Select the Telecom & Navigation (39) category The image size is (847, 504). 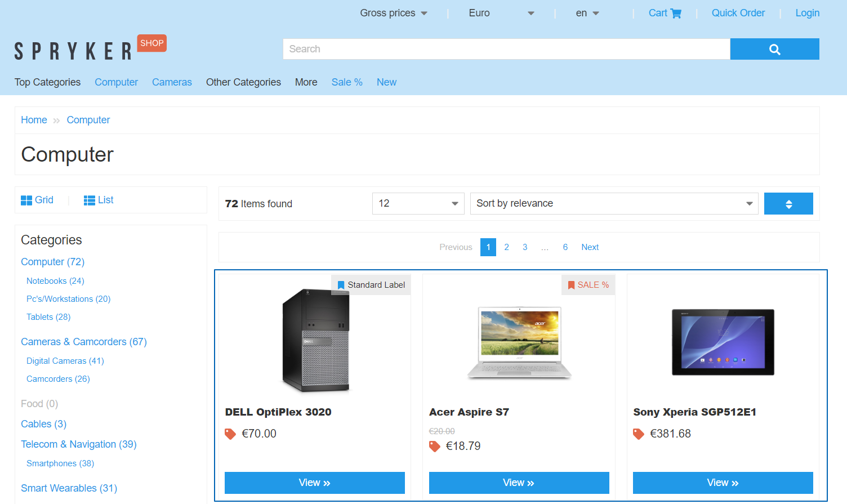tap(79, 444)
